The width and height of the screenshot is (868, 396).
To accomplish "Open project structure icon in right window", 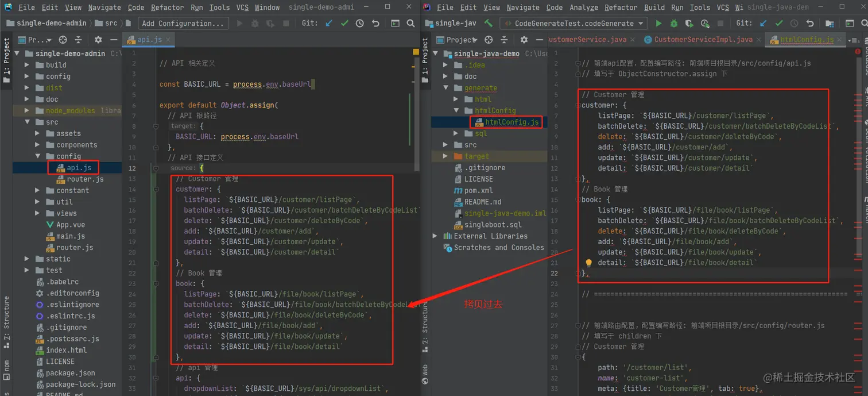I will (830, 24).
